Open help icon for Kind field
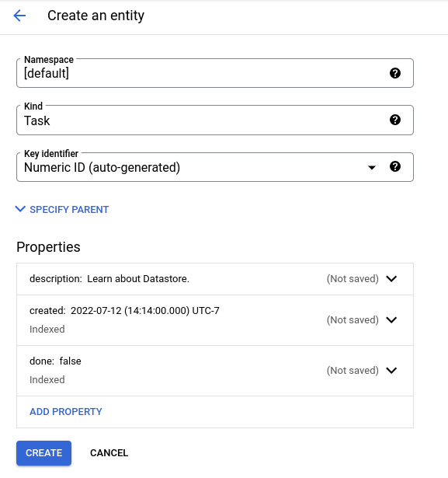Image resolution: width=448 pixels, height=478 pixels. click(x=395, y=120)
